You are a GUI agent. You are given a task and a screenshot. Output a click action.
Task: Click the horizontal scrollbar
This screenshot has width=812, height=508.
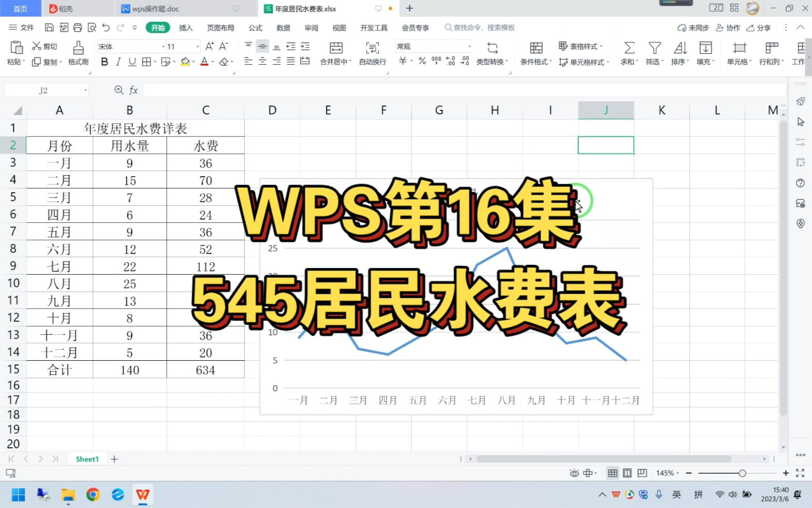[604, 459]
